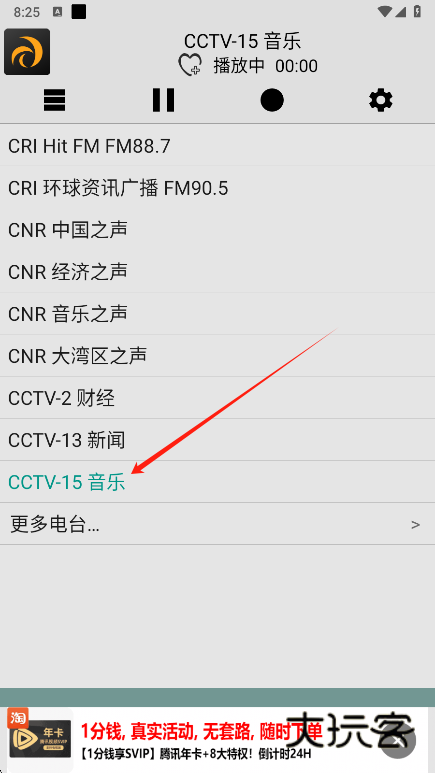Open the Taobao 年卡 ad thumbnail
Viewport: 435px width, 773px height.
(40, 740)
